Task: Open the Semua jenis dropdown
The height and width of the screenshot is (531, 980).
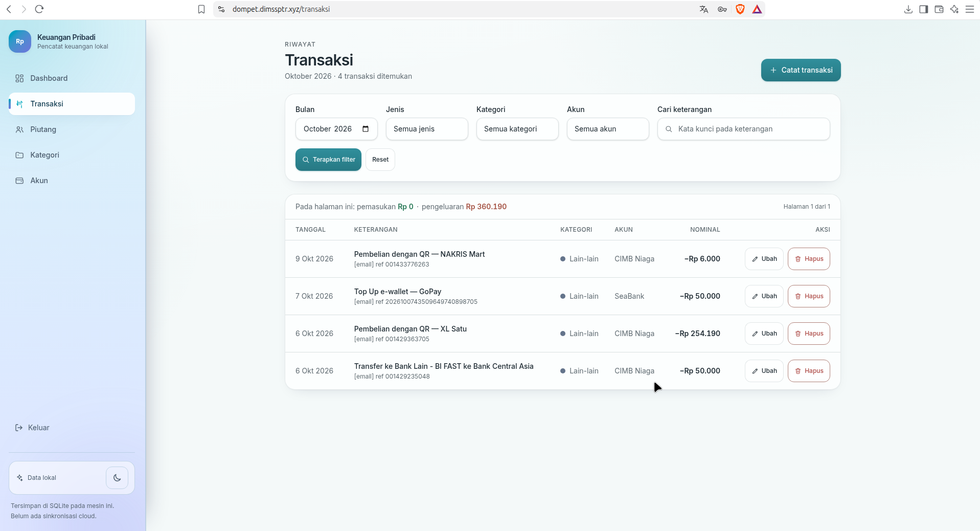Action: click(427, 129)
